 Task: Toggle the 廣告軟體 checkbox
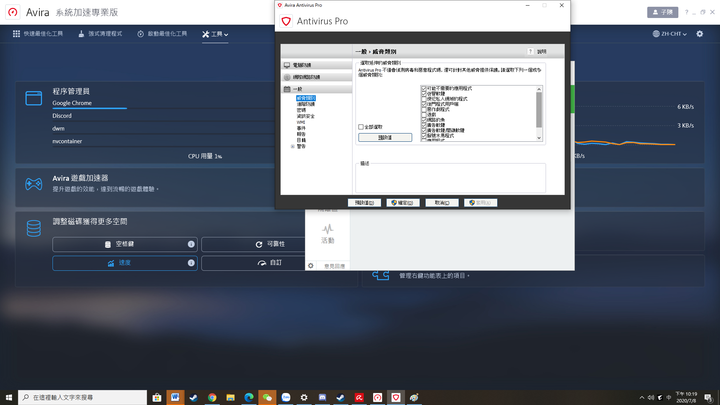point(424,125)
